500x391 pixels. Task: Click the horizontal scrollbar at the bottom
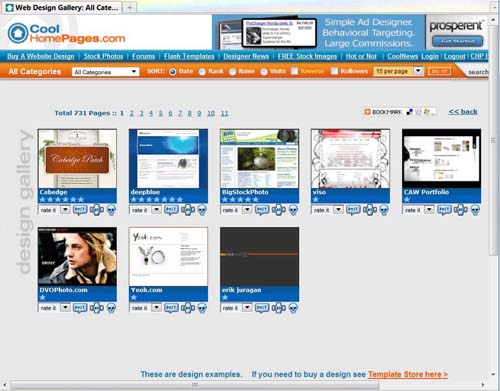tap(195, 385)
